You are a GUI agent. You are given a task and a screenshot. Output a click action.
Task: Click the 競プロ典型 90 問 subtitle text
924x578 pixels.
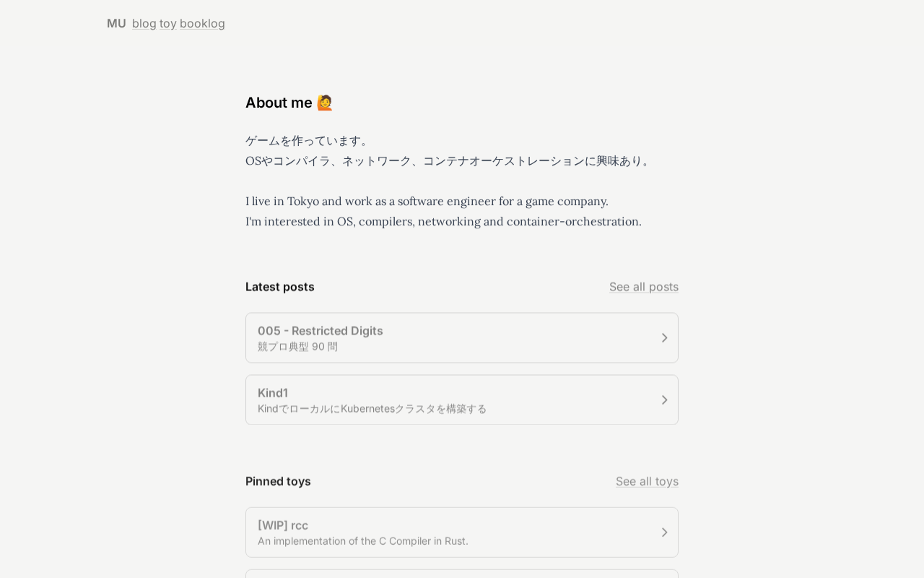coord(297,347)
